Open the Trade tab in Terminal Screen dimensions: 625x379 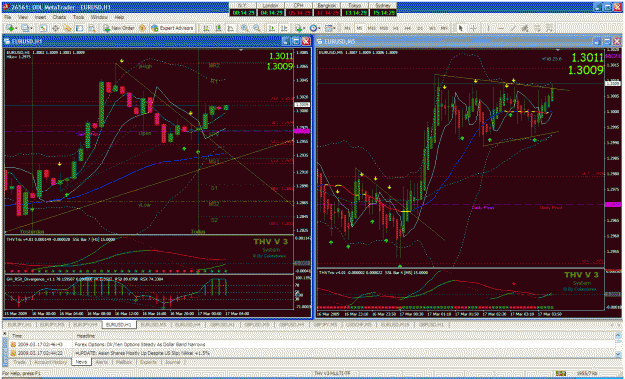click(20, 362)
